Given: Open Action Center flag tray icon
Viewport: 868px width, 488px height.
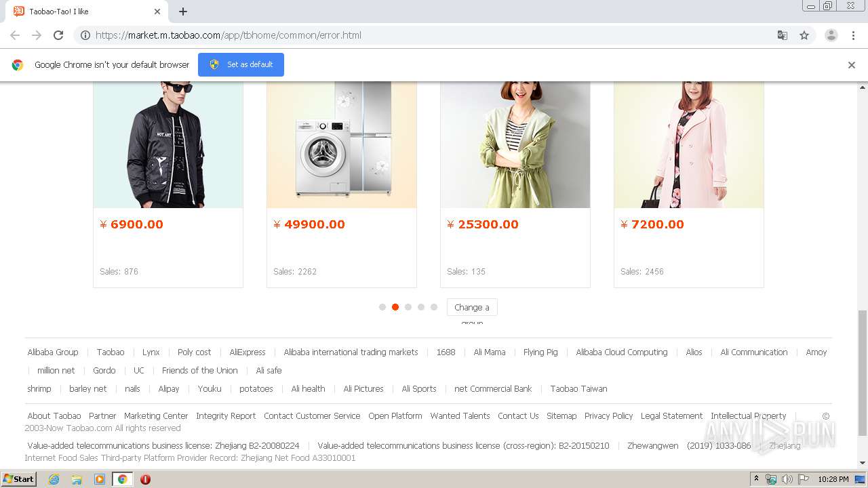Looking at the screenshot, I should point(802,479).
